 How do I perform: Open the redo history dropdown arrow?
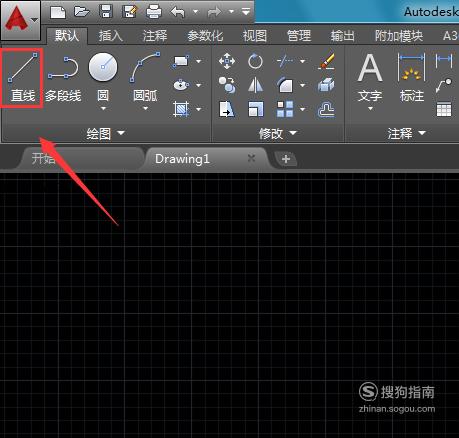[x=231, y=12]
